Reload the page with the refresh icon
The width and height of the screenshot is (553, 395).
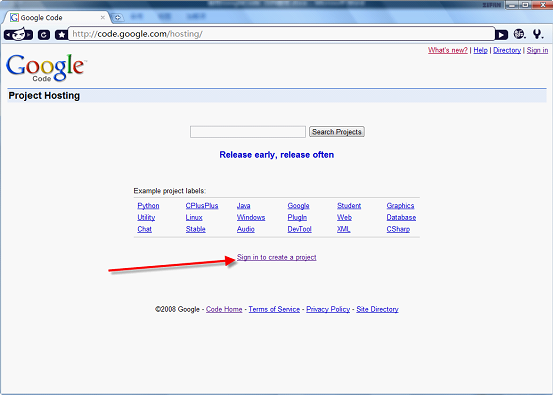[44, 35]
